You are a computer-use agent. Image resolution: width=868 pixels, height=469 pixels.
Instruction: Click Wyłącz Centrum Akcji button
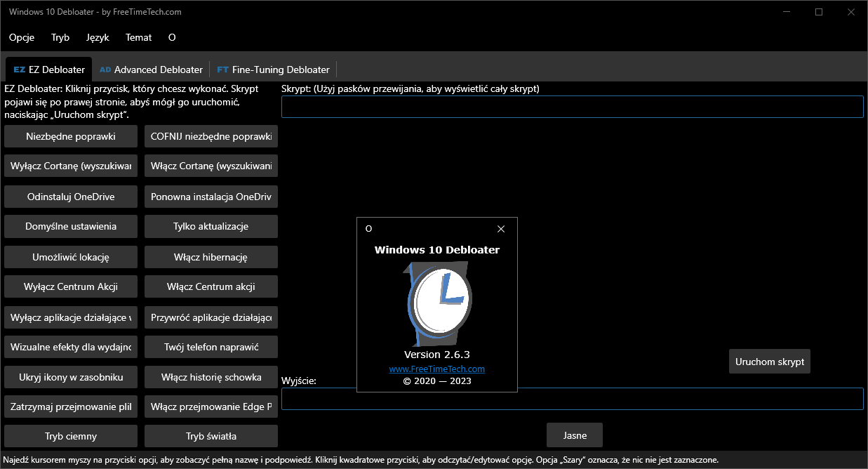tap(71, 286)
